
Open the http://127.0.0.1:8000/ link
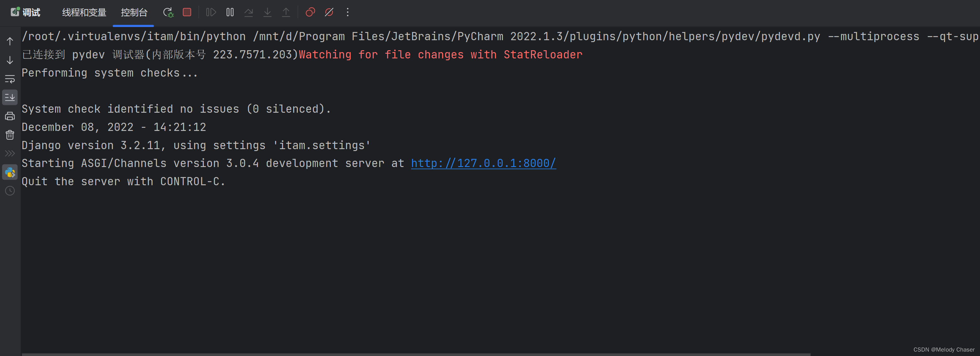[x=483, y=163]
